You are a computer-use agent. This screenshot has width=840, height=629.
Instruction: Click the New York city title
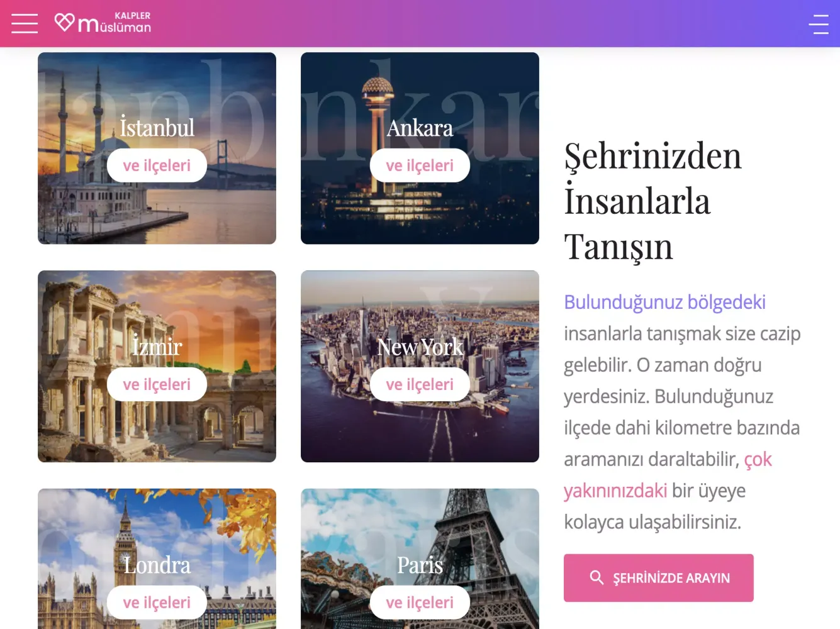coord(420,347)
